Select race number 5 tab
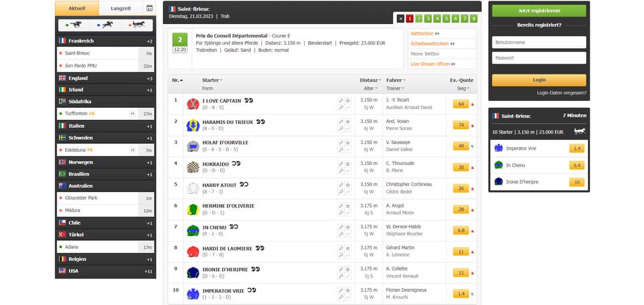Screen dimensions: 644x305 446,18
